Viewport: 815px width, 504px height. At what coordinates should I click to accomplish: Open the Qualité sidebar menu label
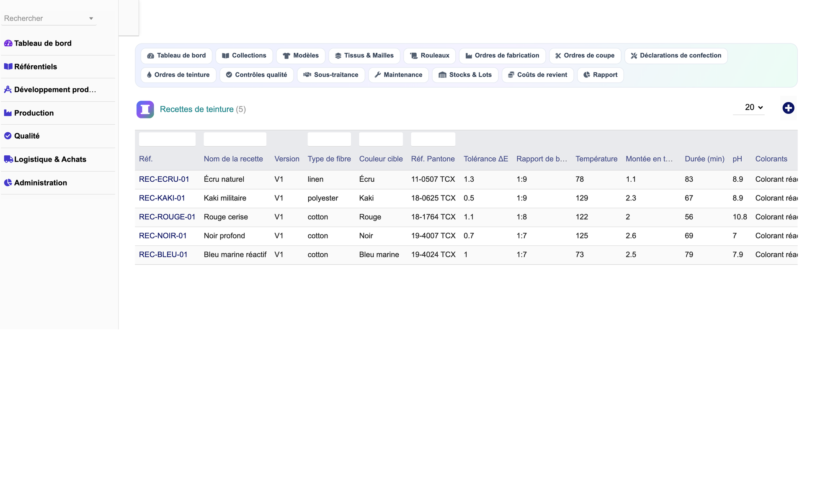27,136
